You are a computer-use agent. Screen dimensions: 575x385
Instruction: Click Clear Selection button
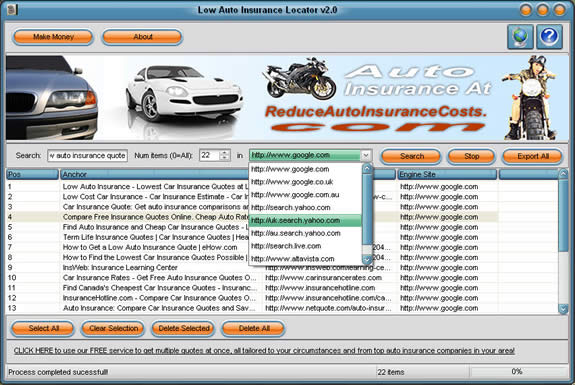click(113, 329)
